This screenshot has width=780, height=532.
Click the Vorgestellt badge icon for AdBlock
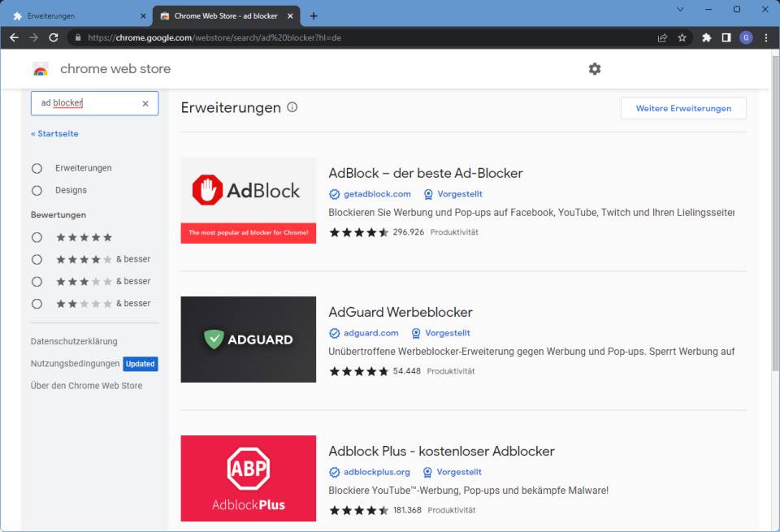(428, 194)
